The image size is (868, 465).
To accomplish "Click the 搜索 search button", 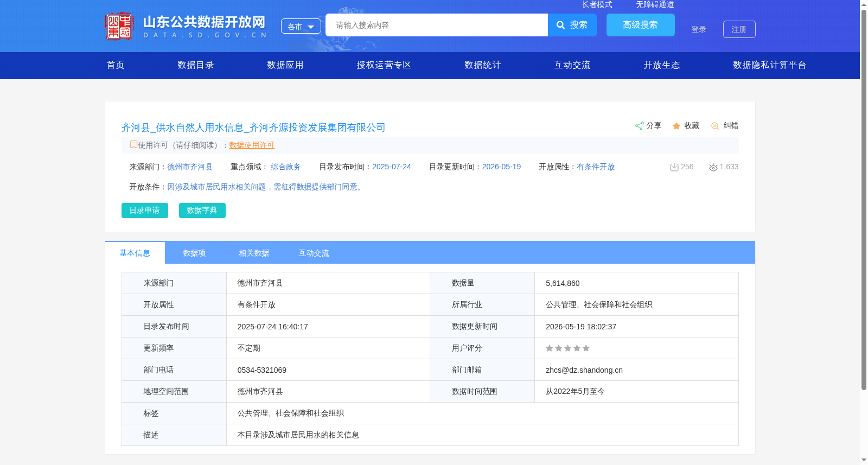I will click(572, 25).
